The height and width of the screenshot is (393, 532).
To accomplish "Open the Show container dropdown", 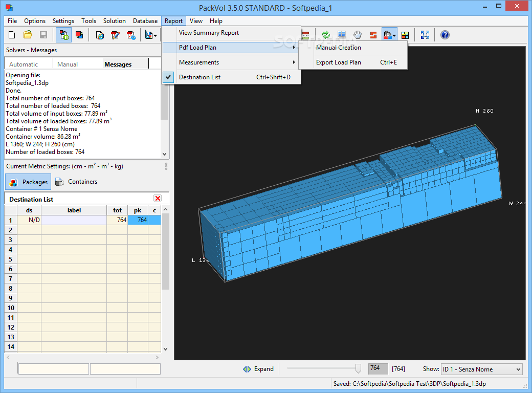I will 481,369.
